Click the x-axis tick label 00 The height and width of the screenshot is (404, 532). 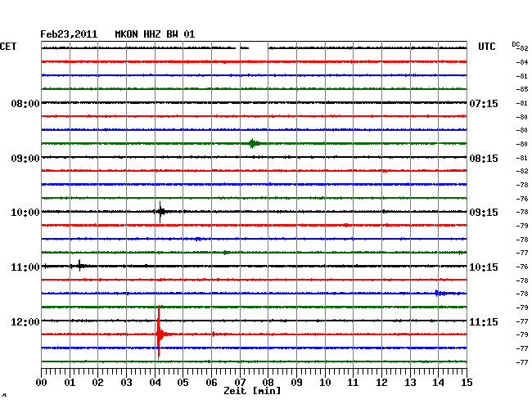point(41,382)
